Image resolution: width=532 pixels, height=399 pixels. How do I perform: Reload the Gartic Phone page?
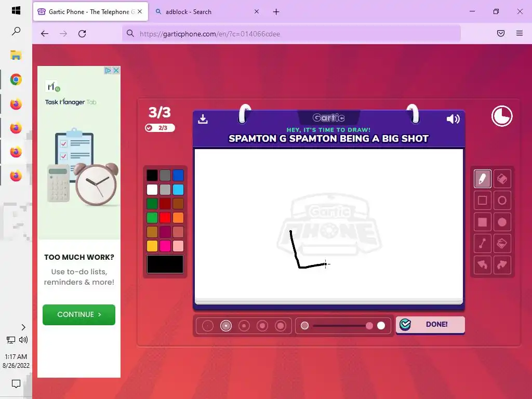tap(82, 34)
